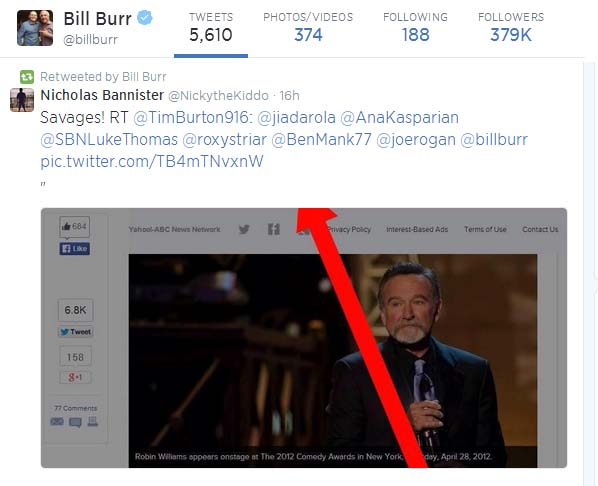Click the Facebook Like button
This screenshot has width=598, height=486.
75,249
